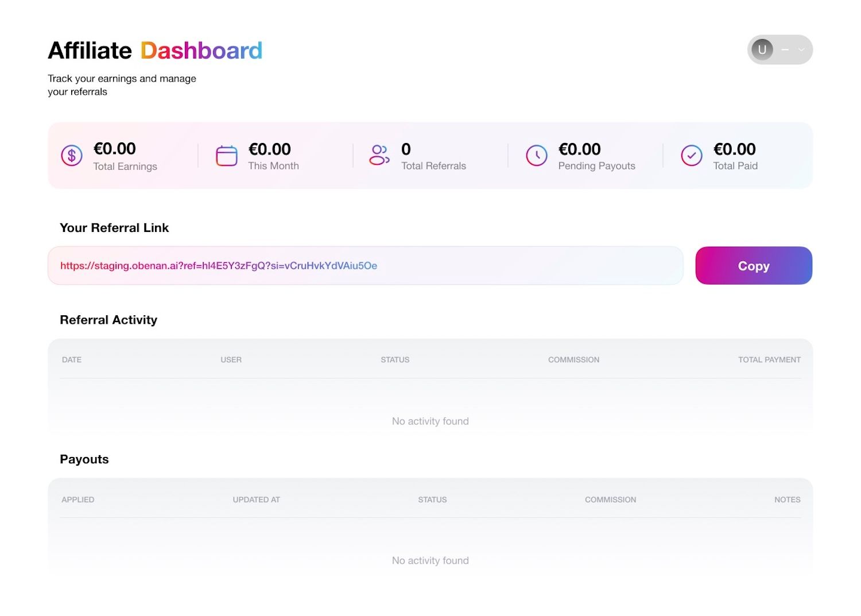Select the referral link URL field

(x=366, y=266)
